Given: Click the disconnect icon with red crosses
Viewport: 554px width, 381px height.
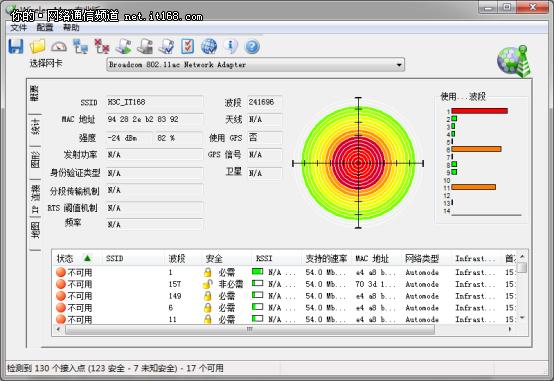Looking at the screenshot, I should pos(102,46).
